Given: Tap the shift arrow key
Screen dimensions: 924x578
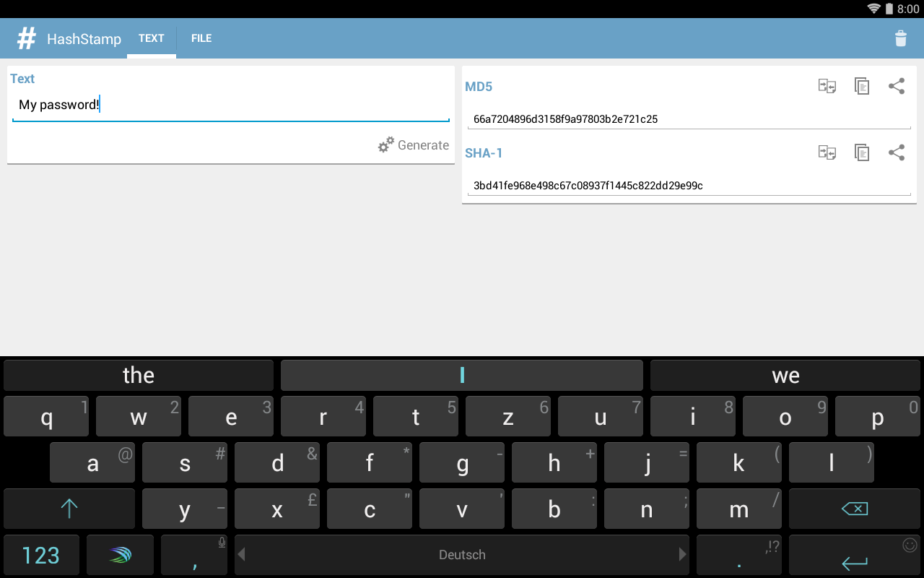Looking at the screenshot, I should click(x=69, y=509).
